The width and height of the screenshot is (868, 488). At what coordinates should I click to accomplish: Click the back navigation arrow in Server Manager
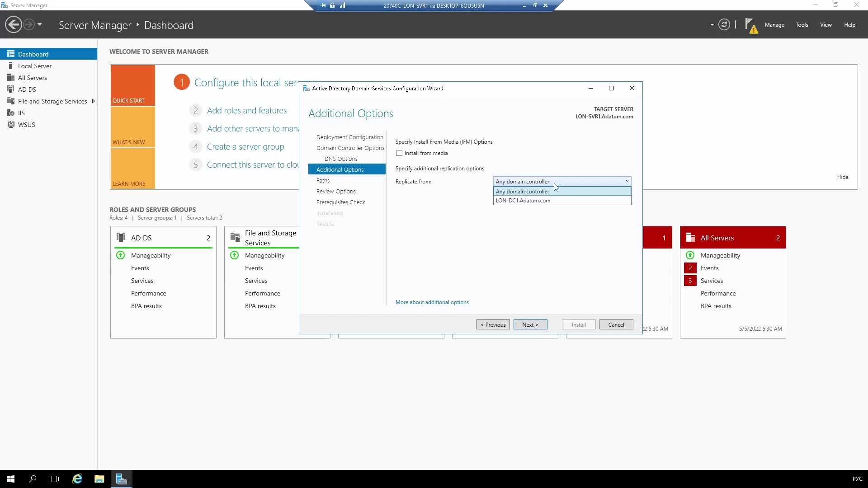(x=14, y=24)
